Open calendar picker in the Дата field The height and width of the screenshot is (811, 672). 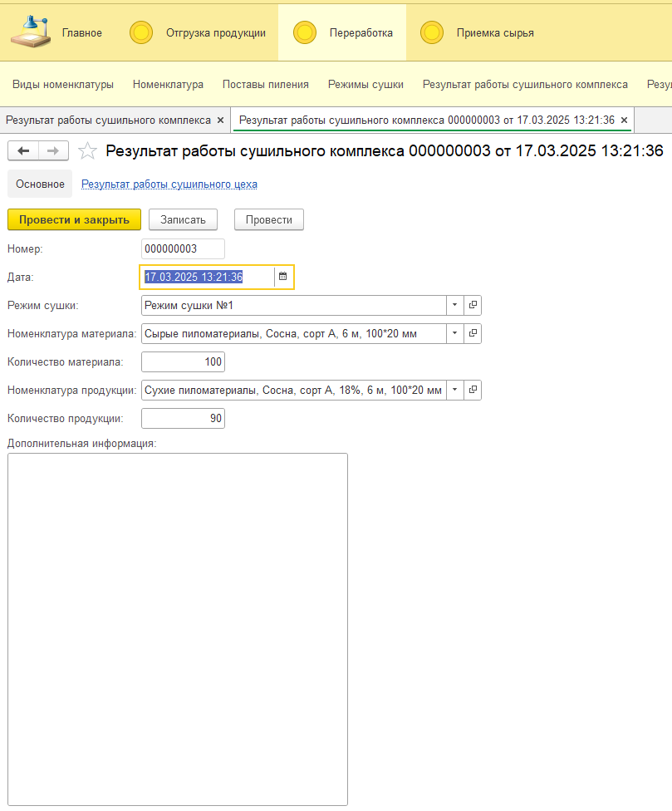(x=282, y=277)
